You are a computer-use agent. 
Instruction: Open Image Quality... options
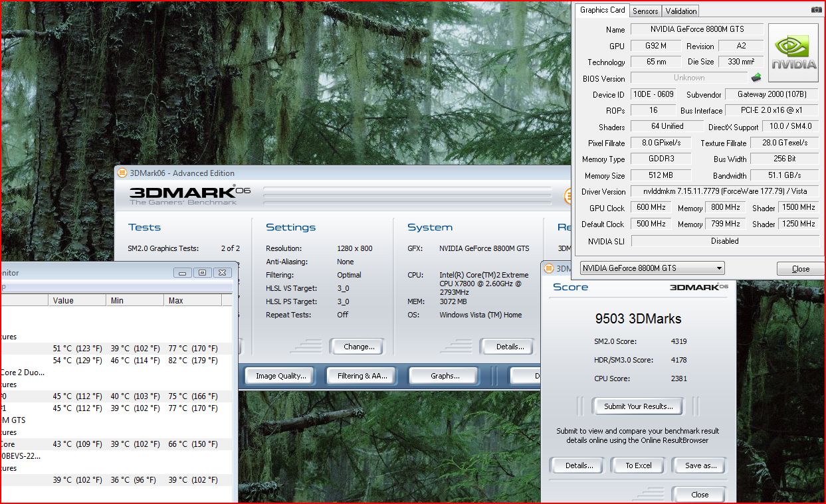click(280, 376)
